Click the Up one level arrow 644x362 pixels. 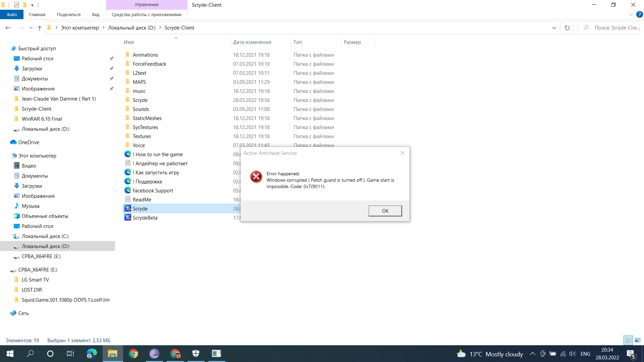(40, 28)
